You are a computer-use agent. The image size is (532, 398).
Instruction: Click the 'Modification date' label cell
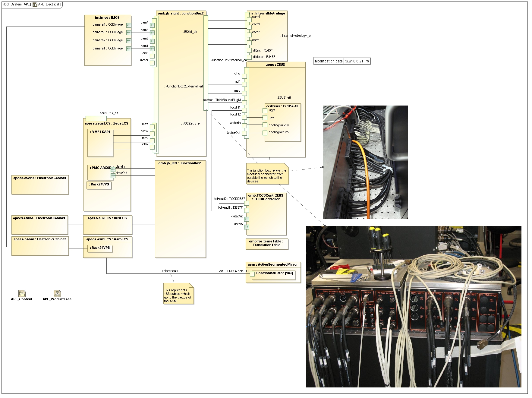329,61
